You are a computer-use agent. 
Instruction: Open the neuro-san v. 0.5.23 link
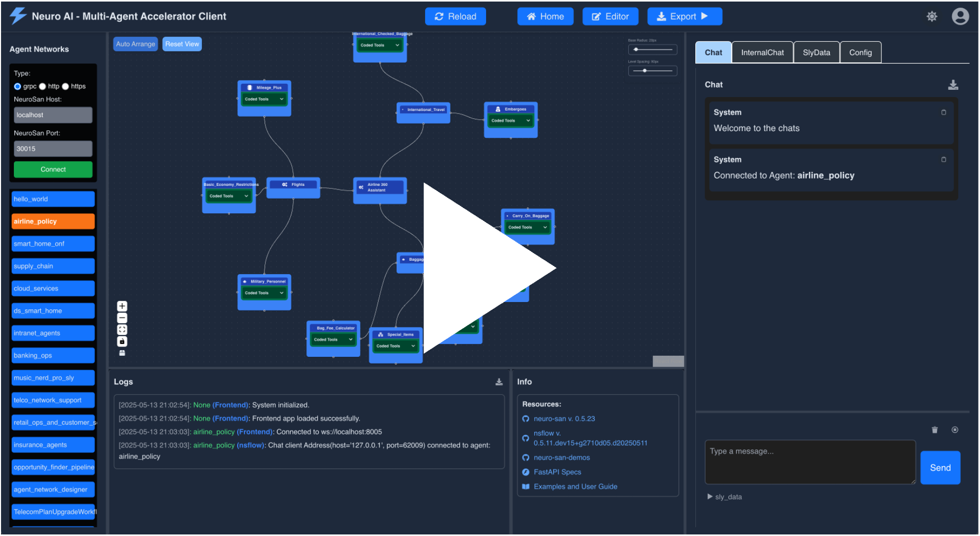click(x=564, y=419)
